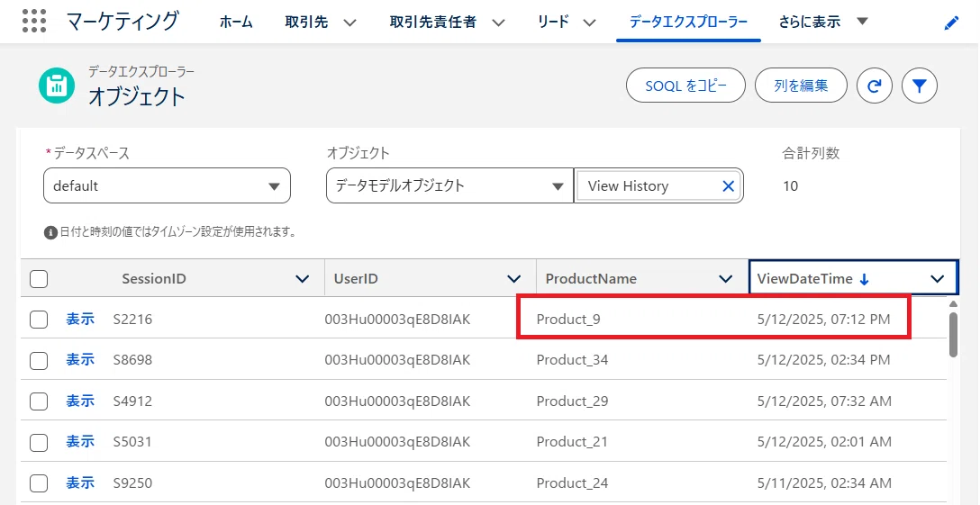
Task: Open the データスペース default dropdown
Action: click(x=167, y=185)
